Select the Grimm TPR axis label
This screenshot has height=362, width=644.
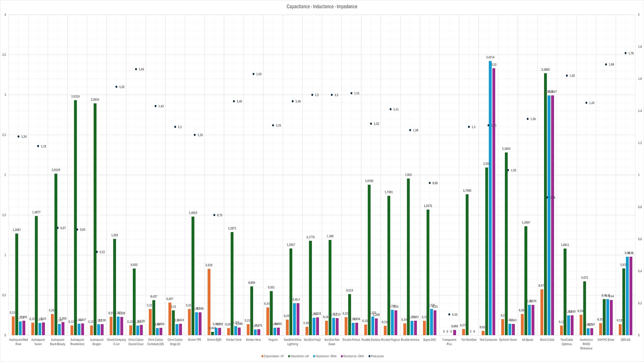click(195, 340)
